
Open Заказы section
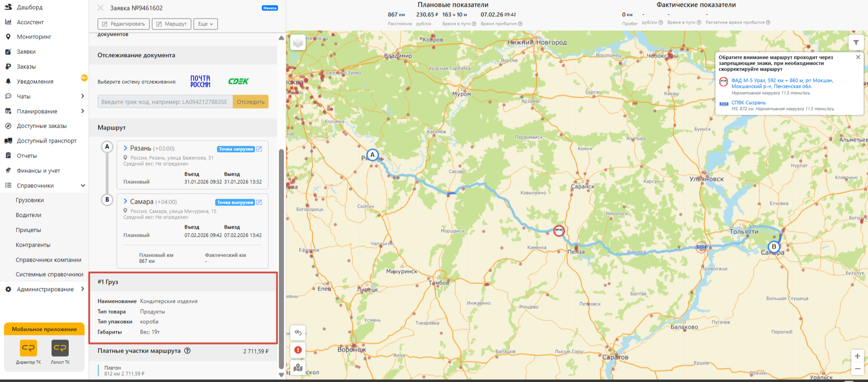click(26, 67)
